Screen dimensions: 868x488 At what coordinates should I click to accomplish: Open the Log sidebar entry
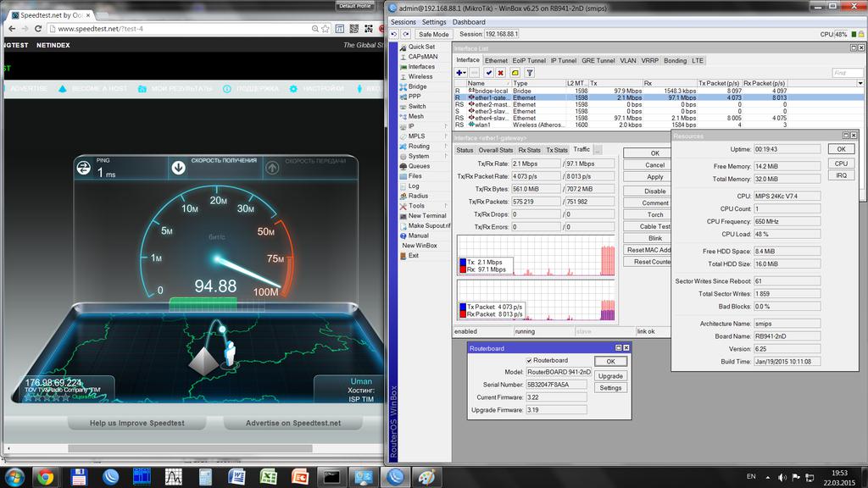[414, 186]
